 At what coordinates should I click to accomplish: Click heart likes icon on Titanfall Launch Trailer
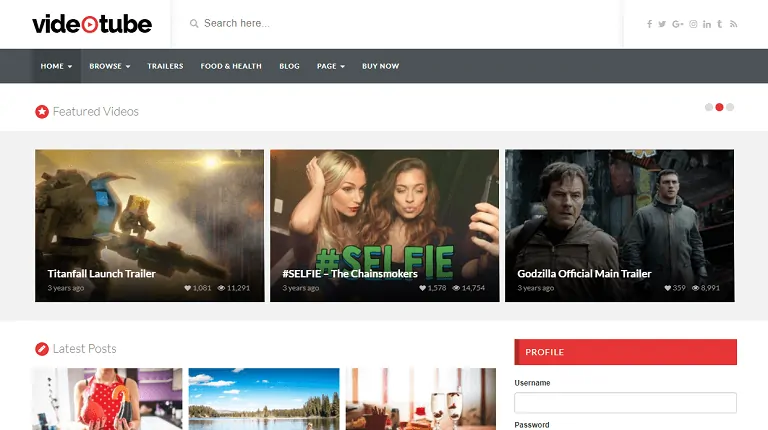point(187,288)
